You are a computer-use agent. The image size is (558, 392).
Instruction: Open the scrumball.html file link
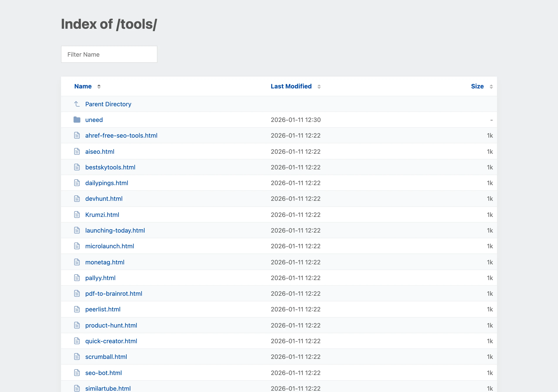106,357
